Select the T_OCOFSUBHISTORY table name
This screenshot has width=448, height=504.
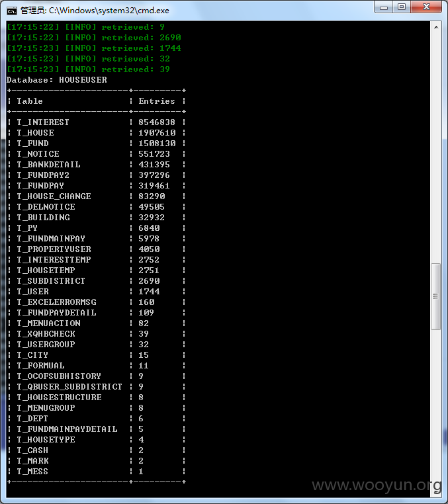pyautogui.click(x=59, y=376)
